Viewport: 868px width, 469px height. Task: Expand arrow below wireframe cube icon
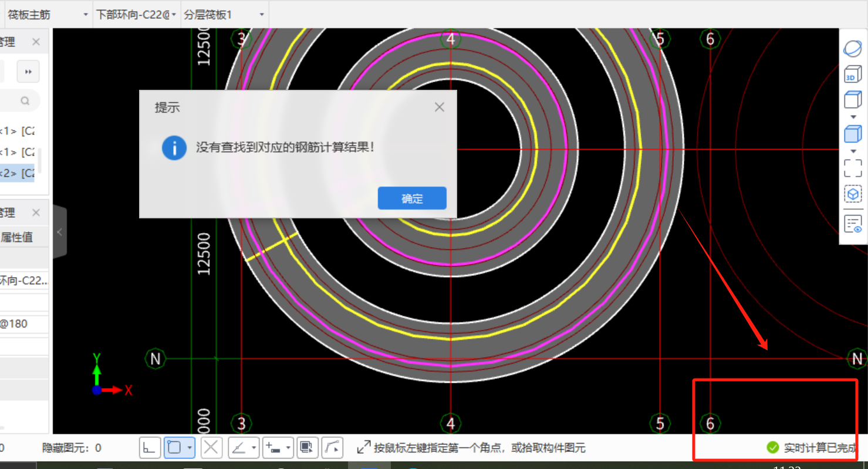pyautogui.click(x=853, y=117)
